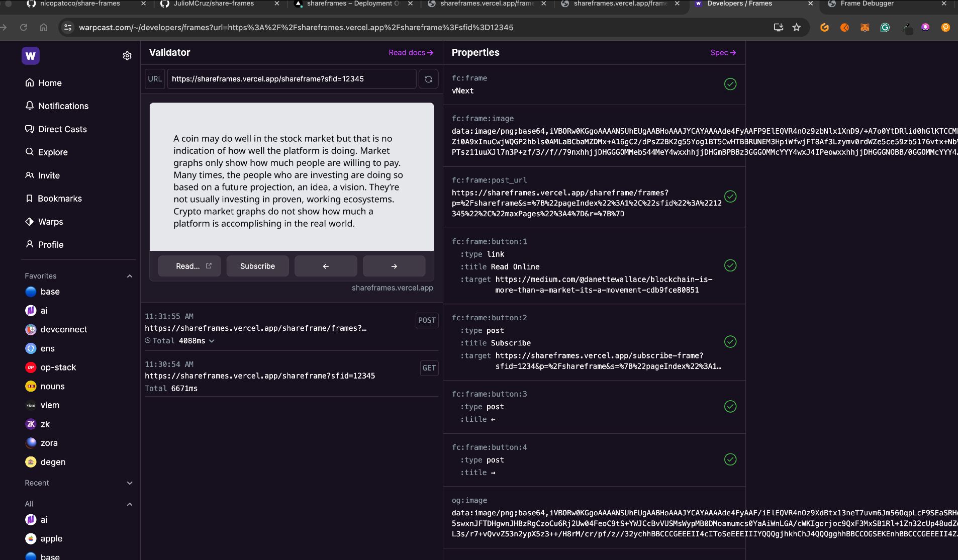Open Notifications in the sidebar
Image resolution: width=958 pixels, height=560 pixels.
57,106
